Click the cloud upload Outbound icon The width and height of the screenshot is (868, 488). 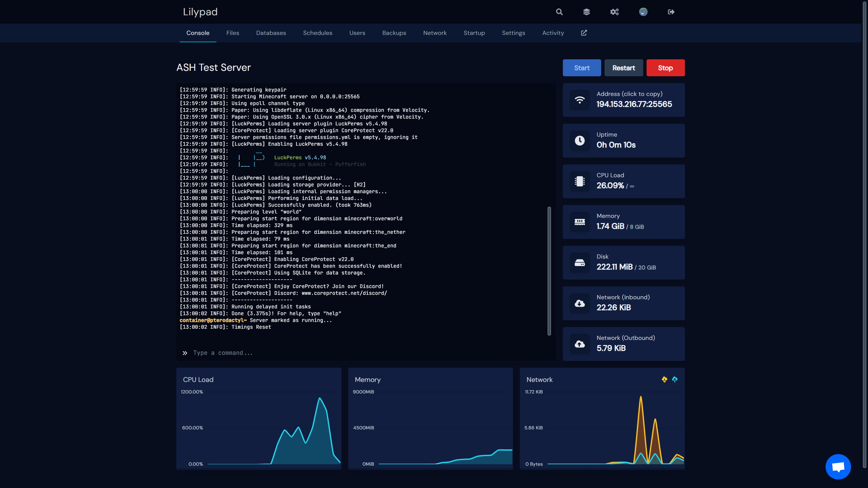click(580, 344)
